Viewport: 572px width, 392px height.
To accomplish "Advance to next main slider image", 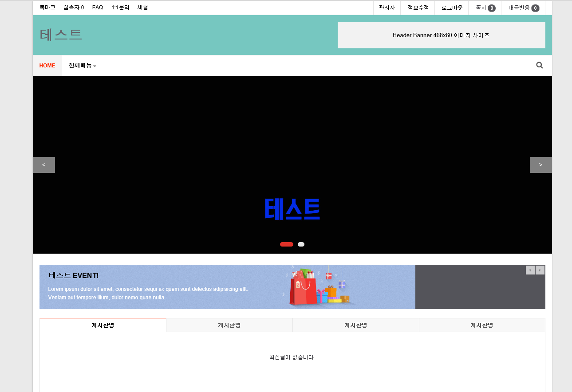I will 540,165.
